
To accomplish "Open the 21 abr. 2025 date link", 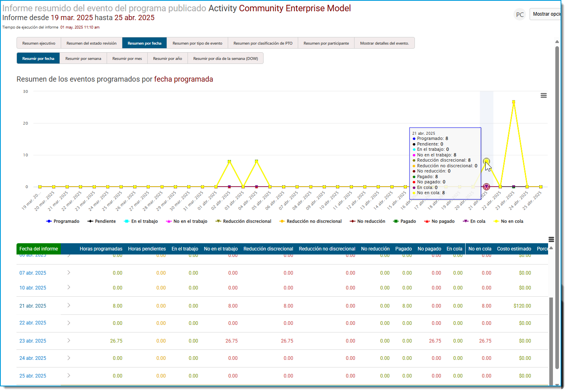I will (x=33, y=306).
